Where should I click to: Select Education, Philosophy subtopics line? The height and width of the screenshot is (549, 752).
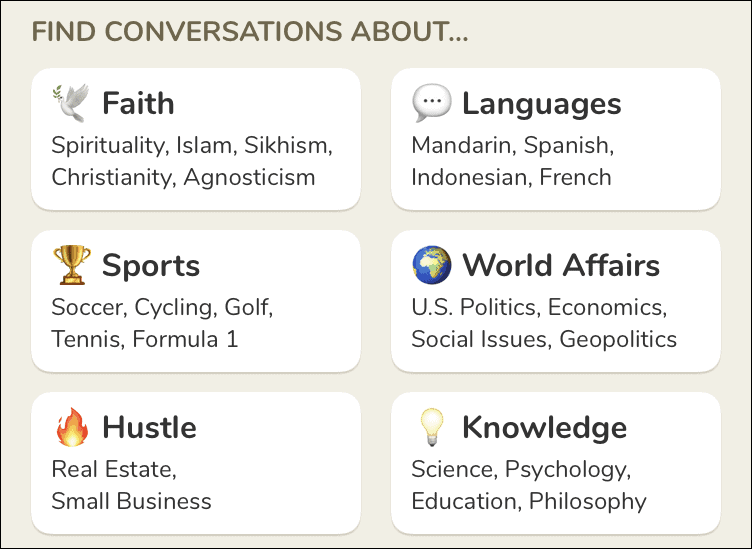point(529,502)
